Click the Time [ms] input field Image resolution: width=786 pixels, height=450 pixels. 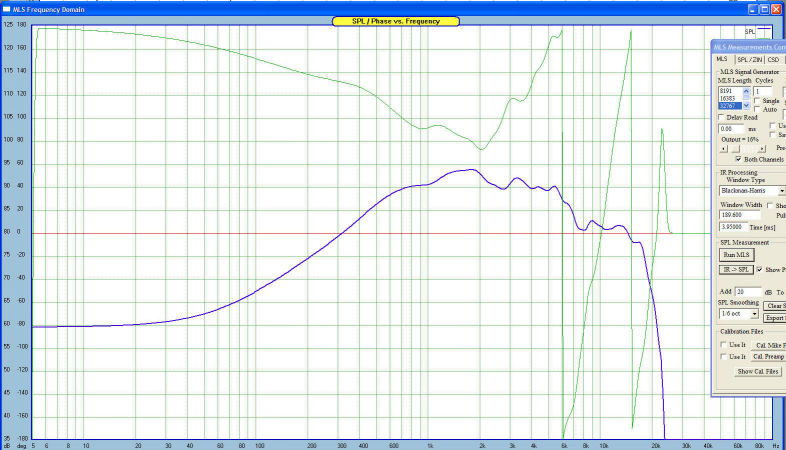tap(733, 227)
